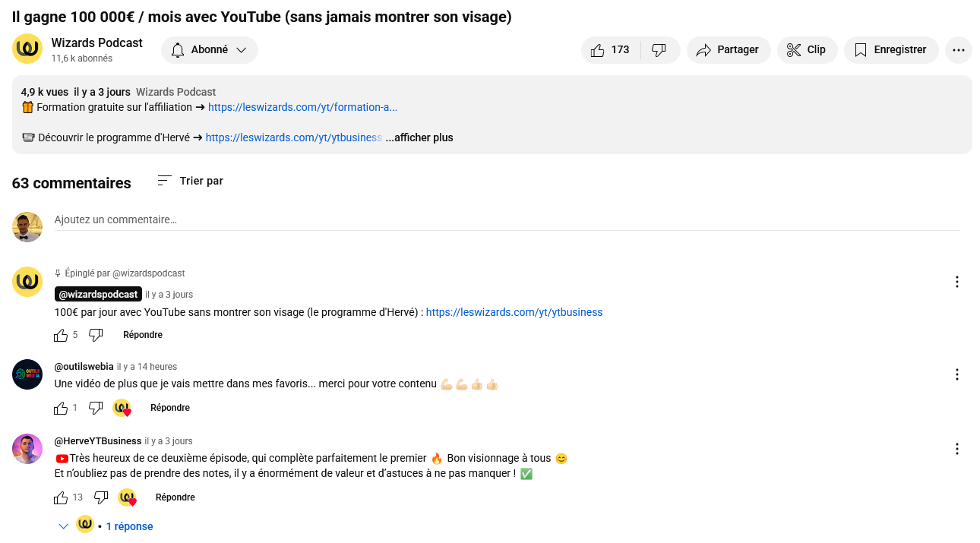980x543 pixels.
Task: Open Wizards Podcast channel name link
Action: [x=97, y=43]
